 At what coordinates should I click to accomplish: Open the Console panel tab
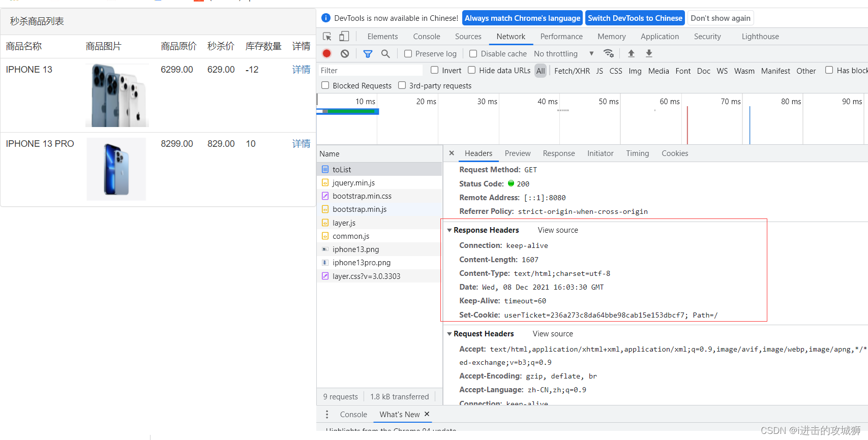(427, 37)
